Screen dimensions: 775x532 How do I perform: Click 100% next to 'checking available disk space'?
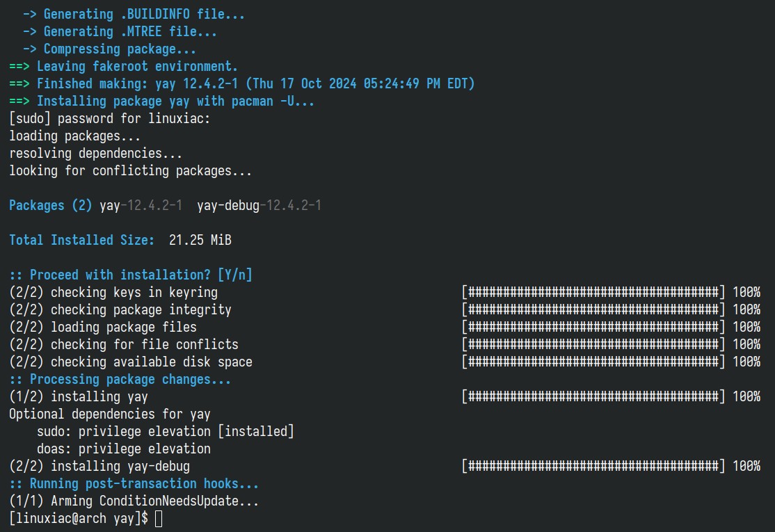746,362
